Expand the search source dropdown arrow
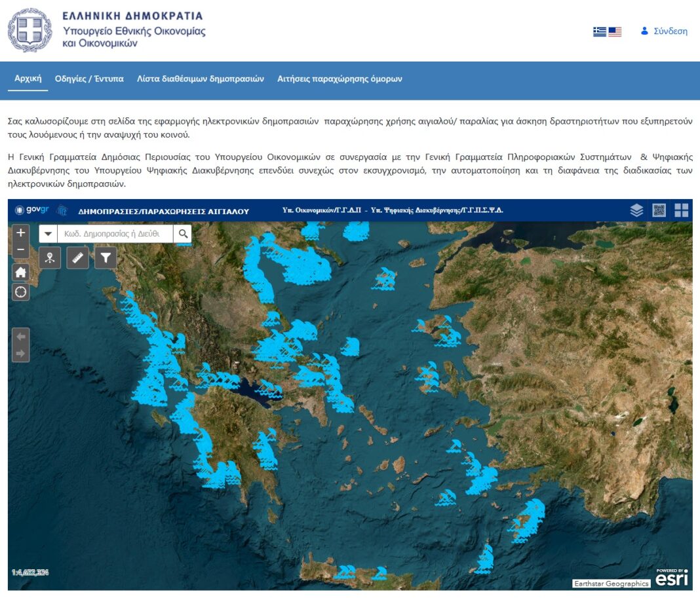Screen dimensions: 700x600 pos(49,234)
